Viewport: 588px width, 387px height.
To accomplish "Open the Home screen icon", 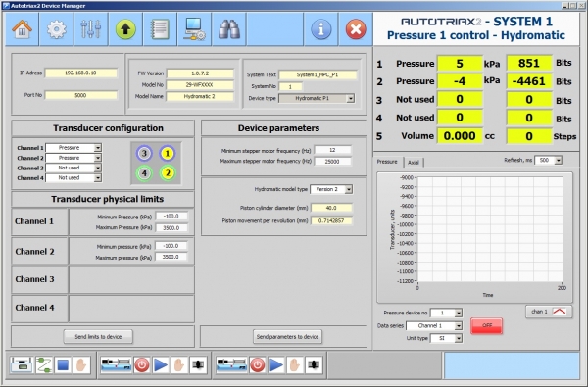I will 23,29.
